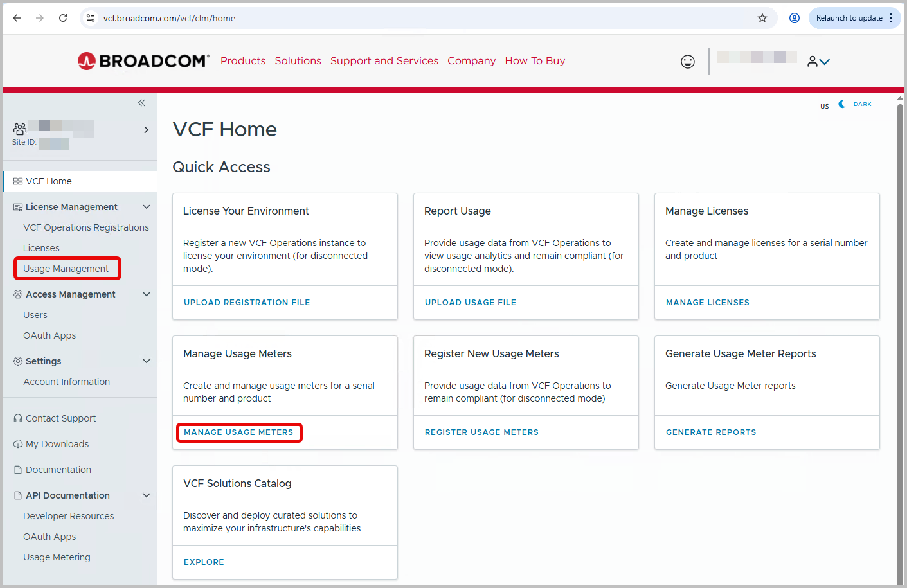Go back with the browser back arrow
Image resolution: width=907 pixels, height=588 pixels.
pyautogui.click(x=17, y=18)
